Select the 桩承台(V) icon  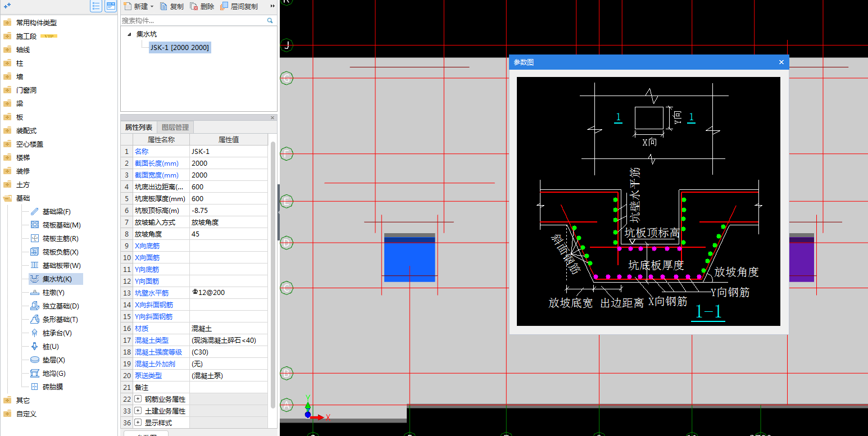pyautogui.click(x=35, y=333)
